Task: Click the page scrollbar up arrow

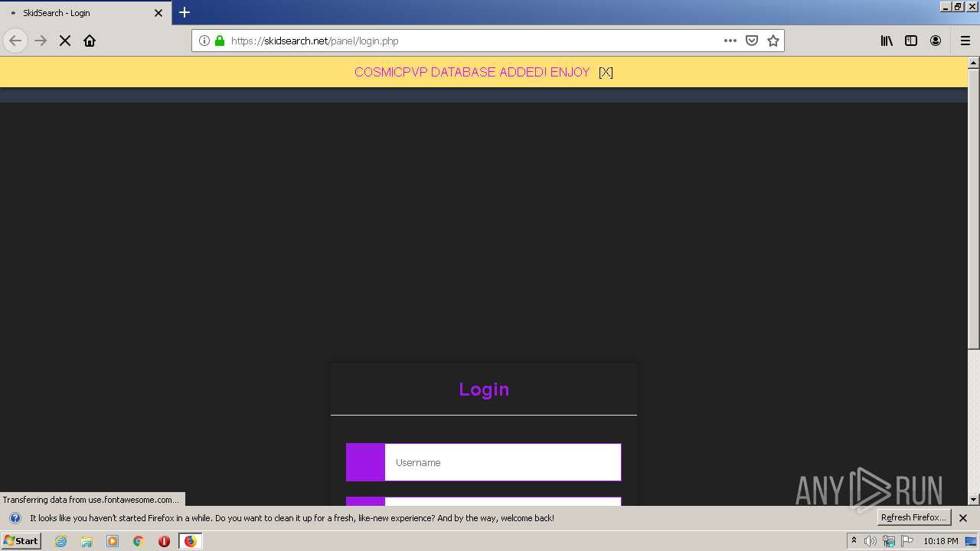Action: [x=974, y=62]
